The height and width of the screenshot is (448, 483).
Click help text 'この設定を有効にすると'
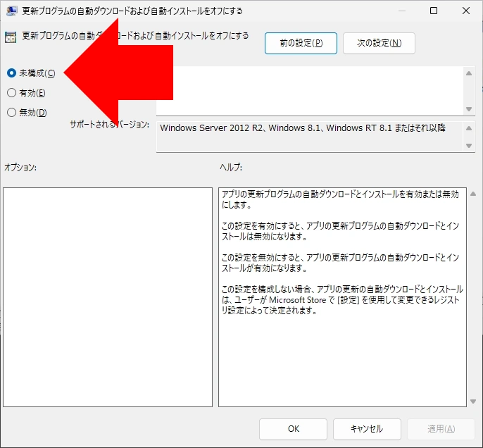(x=261, y=226)
